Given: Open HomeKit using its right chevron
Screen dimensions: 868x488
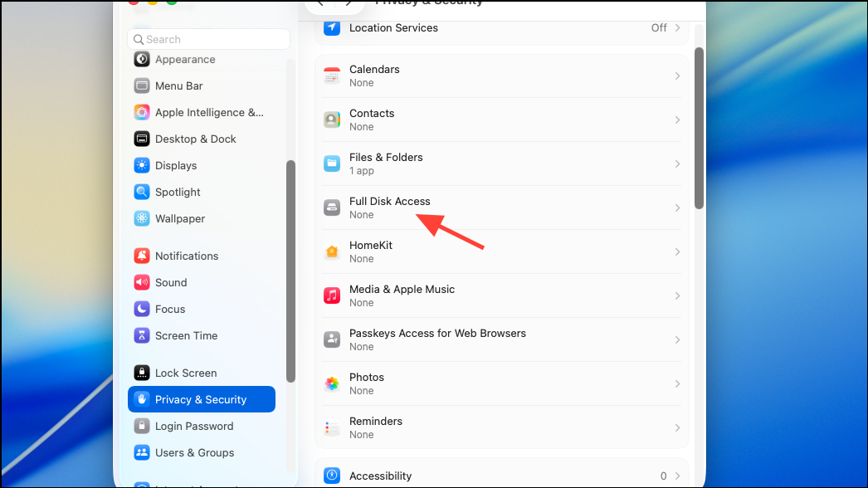Looking at the screenshot, I should coord(677,251).
